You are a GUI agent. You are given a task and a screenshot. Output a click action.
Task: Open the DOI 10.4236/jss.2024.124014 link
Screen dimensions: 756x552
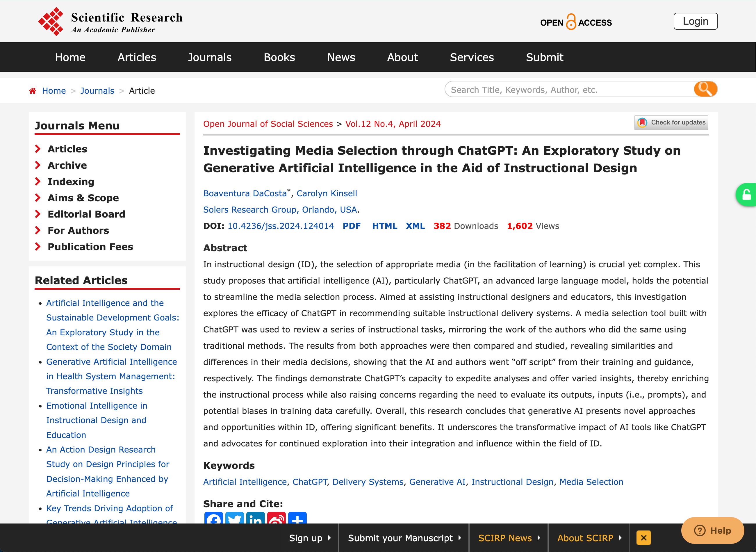pos(280,226)
